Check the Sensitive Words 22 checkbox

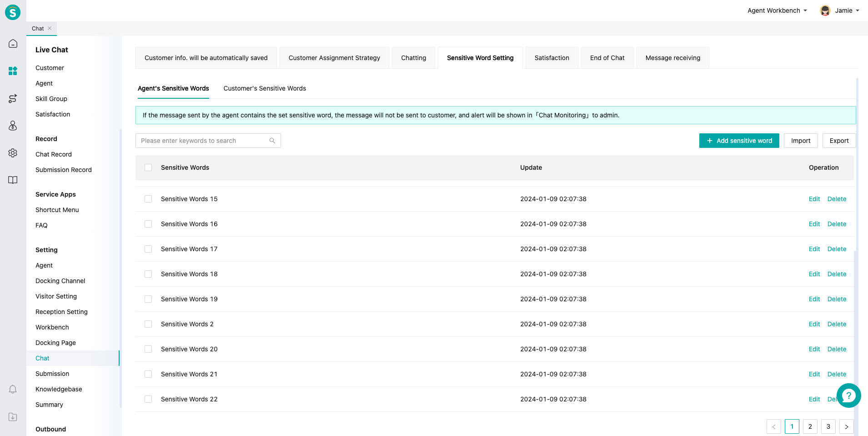tap(148, 399)
